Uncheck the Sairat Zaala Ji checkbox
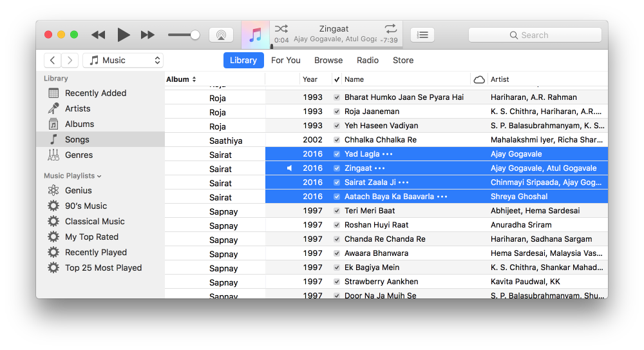The height and width of the screenshot is (350, 644). 337,182
